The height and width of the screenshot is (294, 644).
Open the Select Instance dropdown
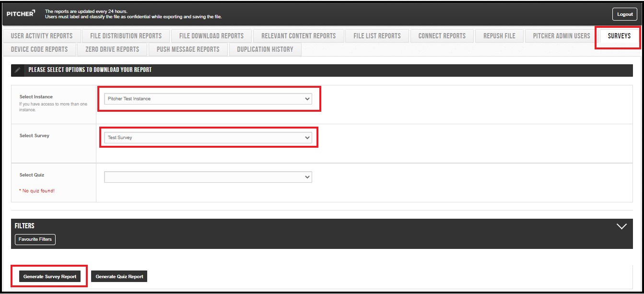208,99
